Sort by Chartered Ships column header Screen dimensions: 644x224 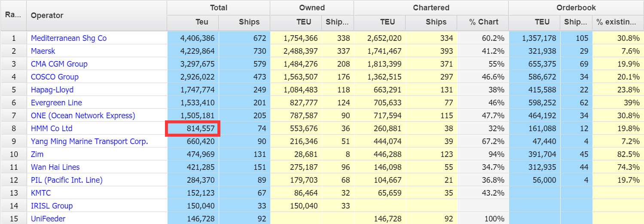click(x=431, y=22)
